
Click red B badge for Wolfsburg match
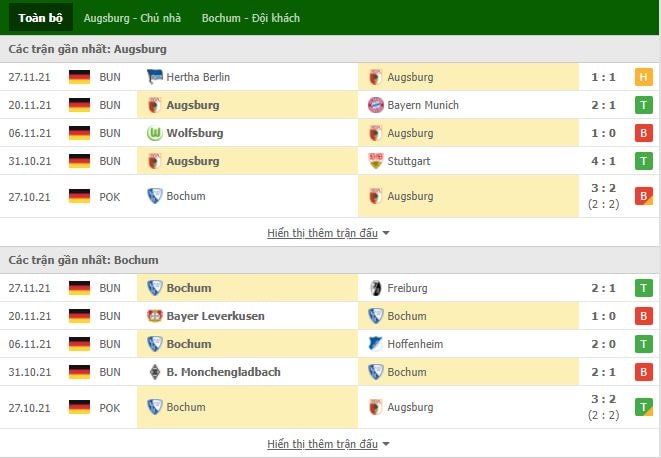[x=643, y=133]
